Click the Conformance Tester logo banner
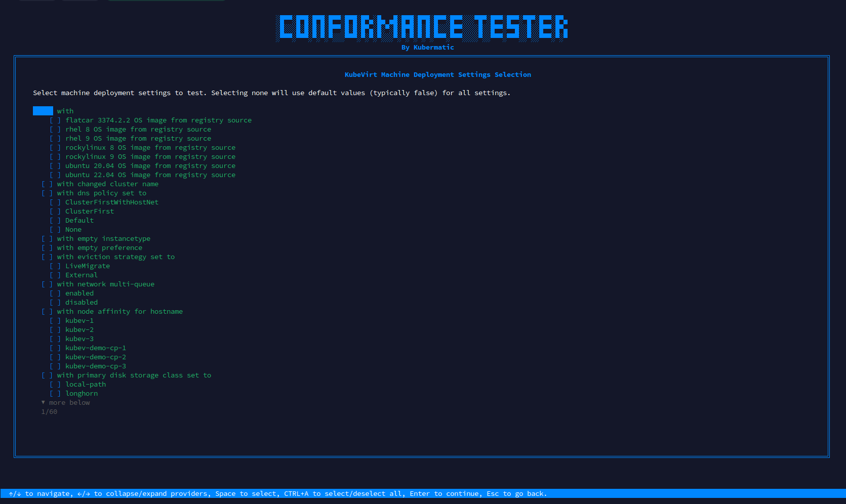 [423, 27]
